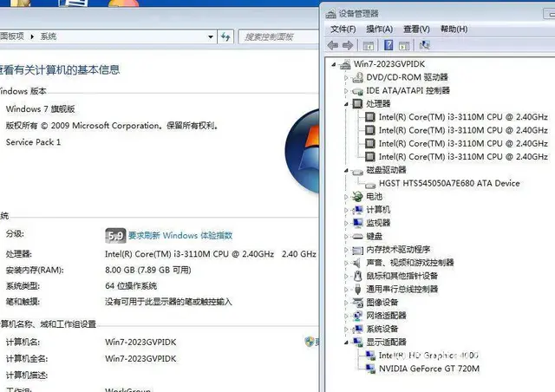Viewport: 555px width, 392px height.
Task: Select HGST HTS545050A7E680 ATA Device
Action: pyautogui.click(x=449, y=184)
